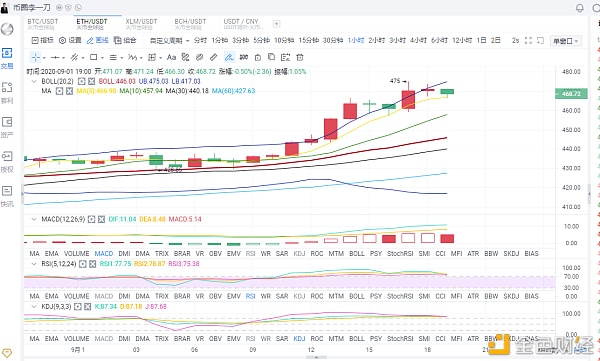Screen dimensions: 600x361
Task: Close the BOLL indicator
Action: pos(91,81)
